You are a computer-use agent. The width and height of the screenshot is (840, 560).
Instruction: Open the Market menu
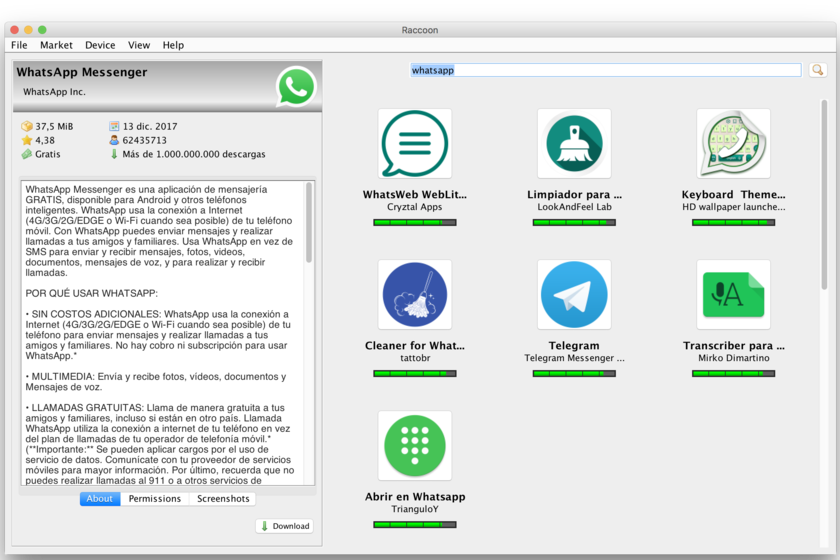pyautogui.click(x=56, y=45)
